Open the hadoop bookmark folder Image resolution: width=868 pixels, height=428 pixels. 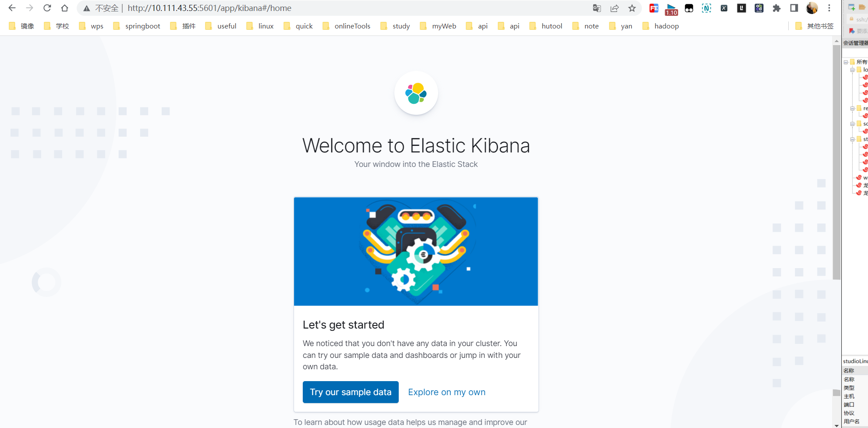pos(661,26)
